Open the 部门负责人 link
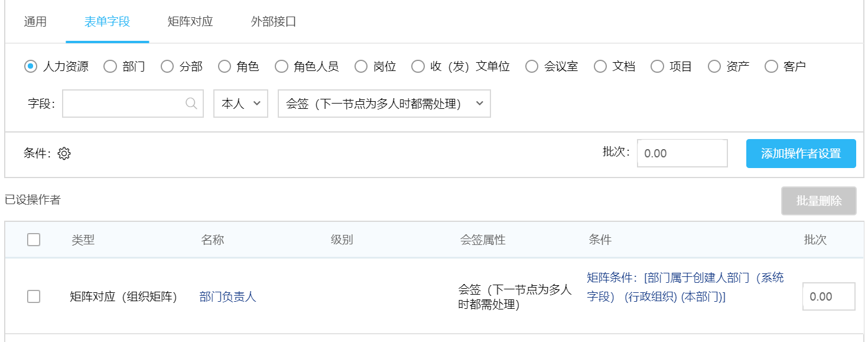Viewport: 868px width, 342px height. tap(228, 296)
